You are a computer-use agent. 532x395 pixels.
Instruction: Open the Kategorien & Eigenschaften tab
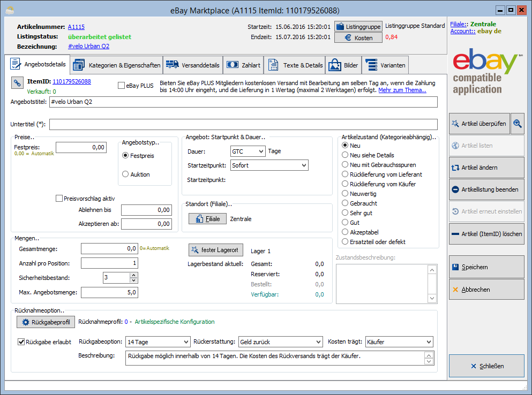point(116,65)
